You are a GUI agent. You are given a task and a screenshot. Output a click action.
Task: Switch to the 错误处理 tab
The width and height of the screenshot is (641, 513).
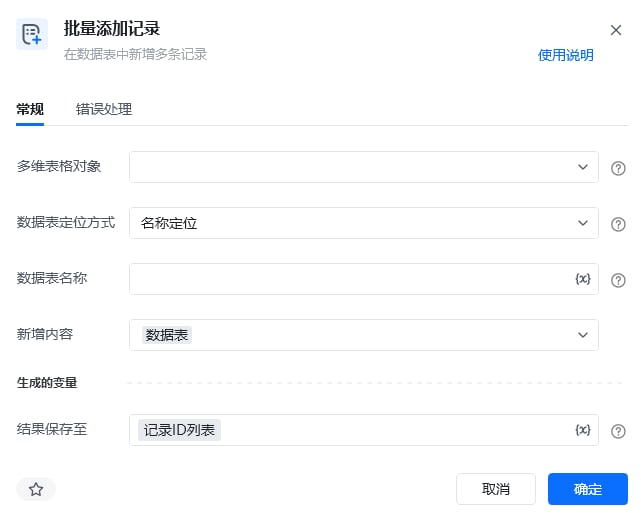pos(104,109)
